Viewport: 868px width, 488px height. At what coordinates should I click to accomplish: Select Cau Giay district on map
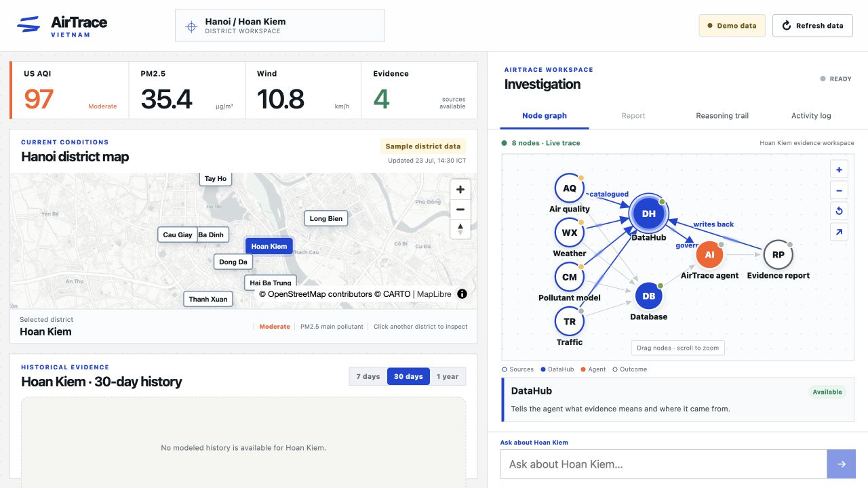[178, 235]
